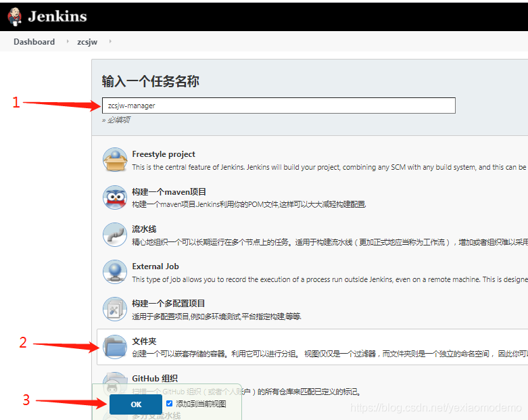Screen dimensions: 528x420
Task: Choose the 文件夹 option title
Action: 144,341
